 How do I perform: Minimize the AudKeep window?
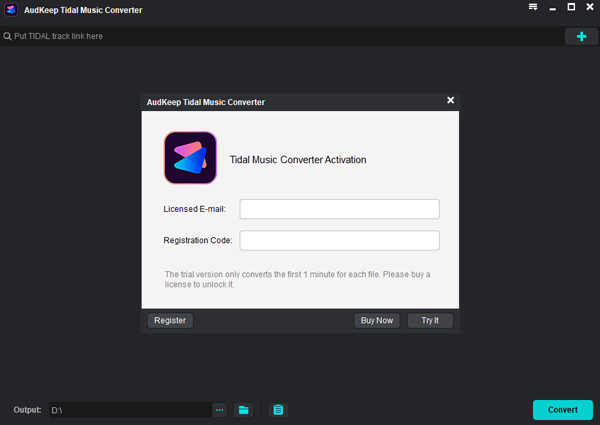click(552, 8)
